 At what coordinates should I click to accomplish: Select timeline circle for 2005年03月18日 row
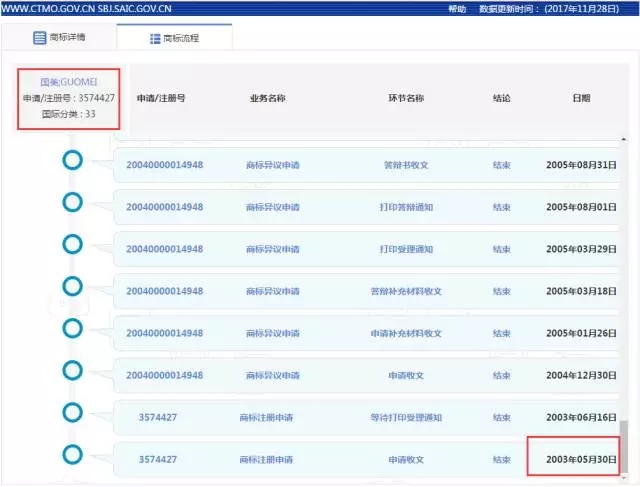[x=72, y=287]
